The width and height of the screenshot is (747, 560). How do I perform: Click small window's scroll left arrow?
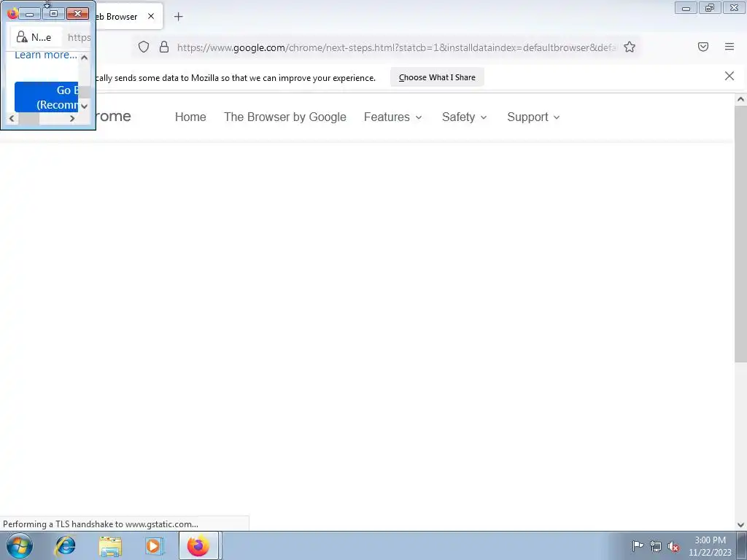(x=12, y=119)
